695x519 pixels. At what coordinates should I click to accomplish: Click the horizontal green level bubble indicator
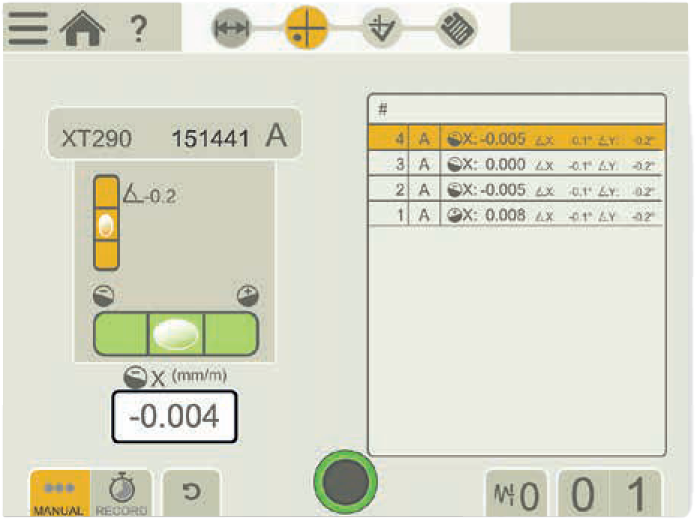[x=175, y=333]
